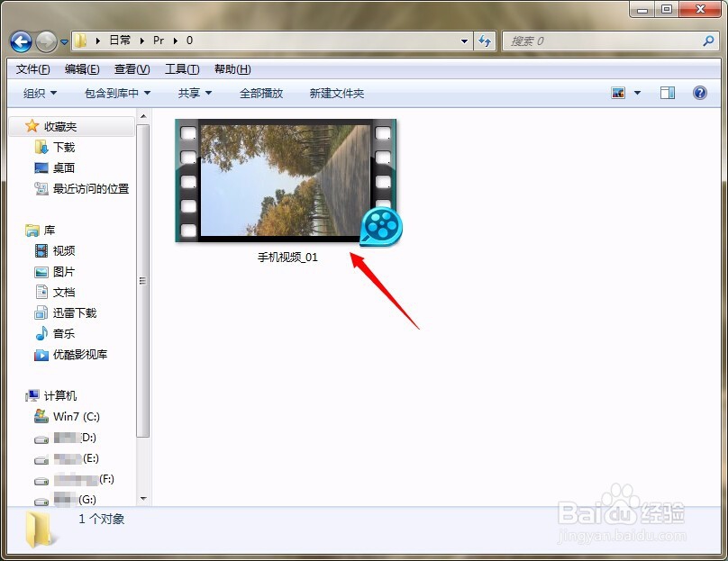This screenshot has height=561, width=728.
Task: Open the 工具(T) menu
Action: [x=182, y=69]
